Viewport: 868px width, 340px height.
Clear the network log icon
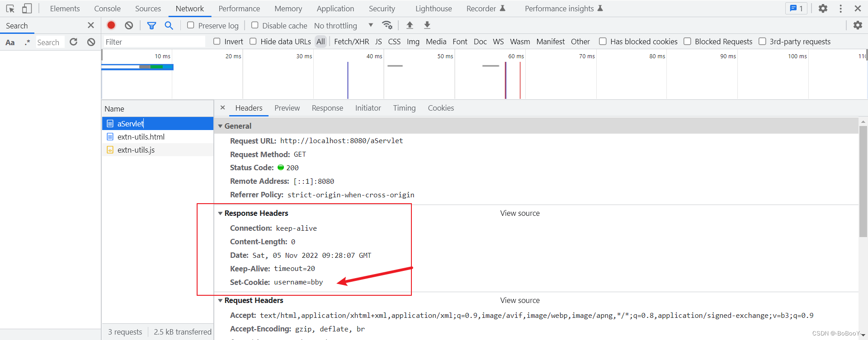point(129,25)
